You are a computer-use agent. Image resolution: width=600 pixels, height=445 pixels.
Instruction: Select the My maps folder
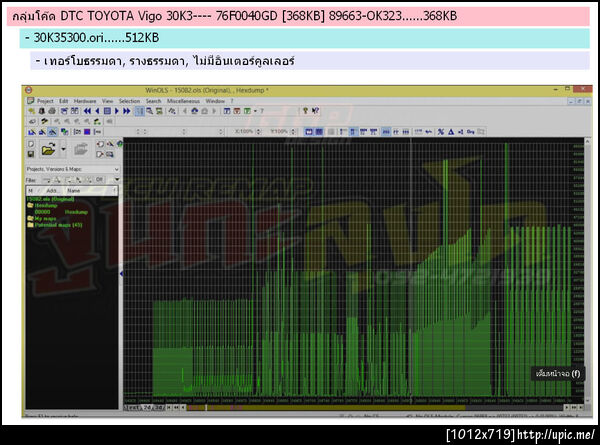tap(42, 218)
